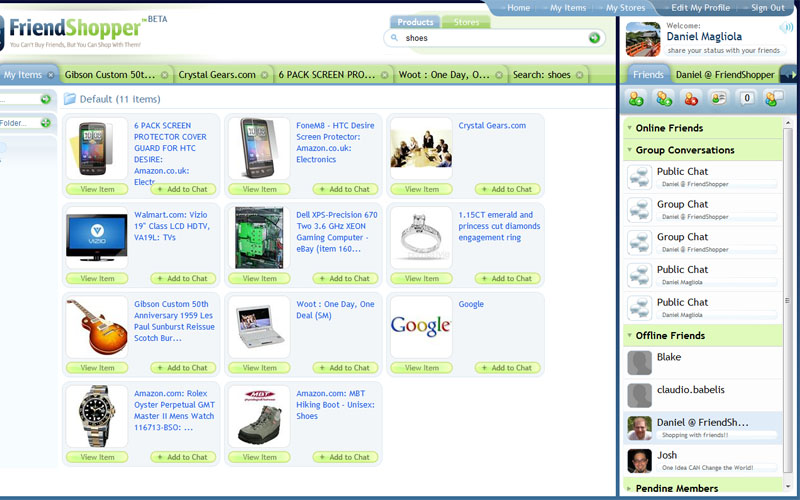Viewport: 800px width, 500px height.
Task: Close the Search: shoes tab
Action: click(x=579, y=75)
